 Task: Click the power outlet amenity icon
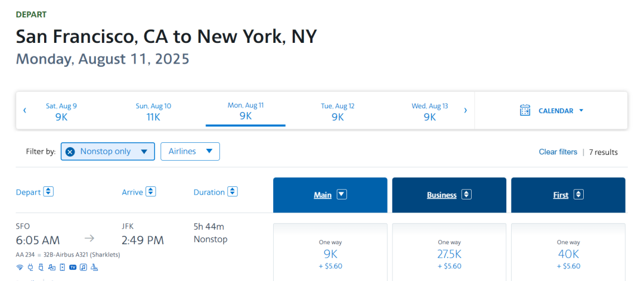(30, 267)
